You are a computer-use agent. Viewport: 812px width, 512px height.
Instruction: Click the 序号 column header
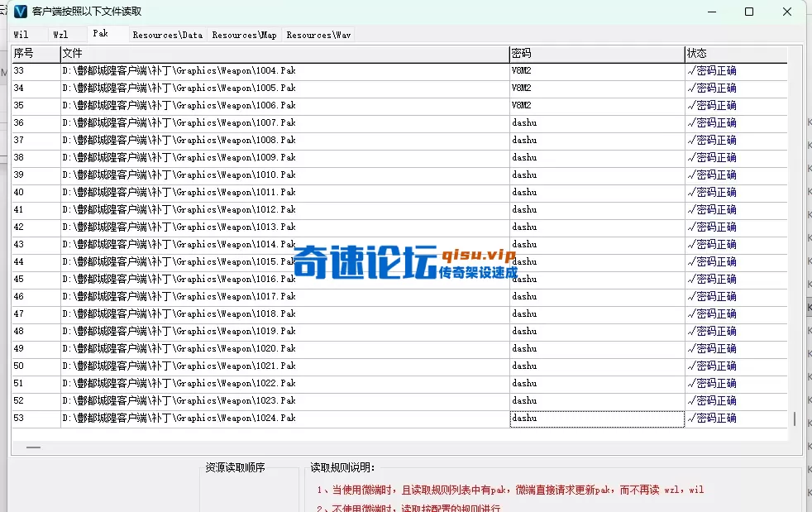(36, 54)
